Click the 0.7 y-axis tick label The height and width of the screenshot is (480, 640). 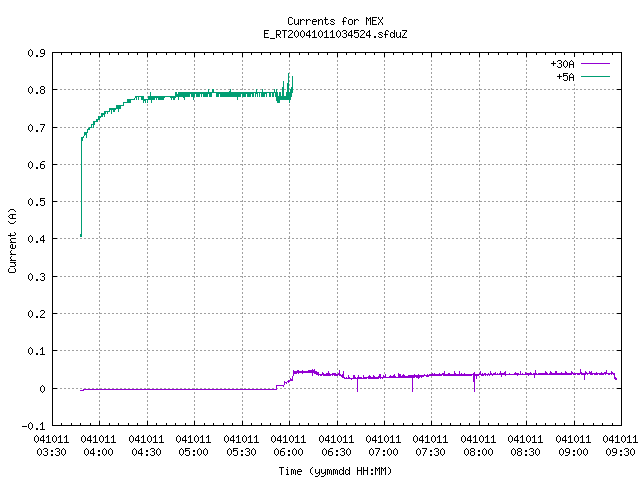pyautogui.click(x=36, y=128)
